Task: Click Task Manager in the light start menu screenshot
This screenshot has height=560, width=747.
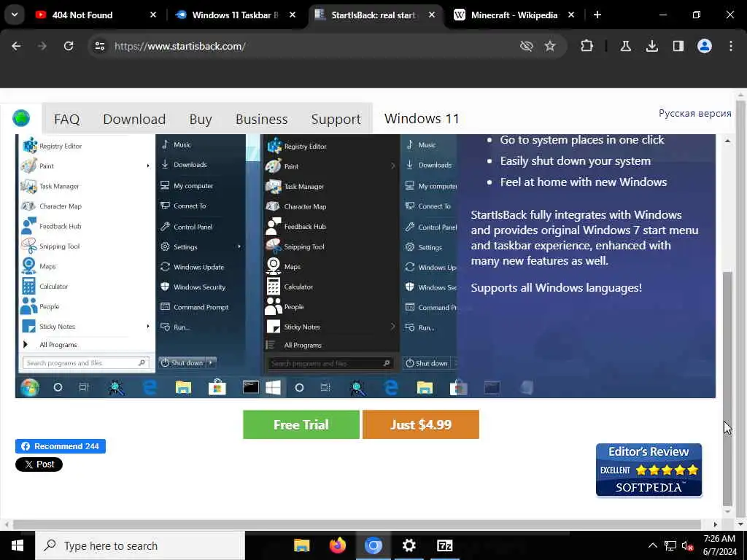Action: click(x=59, y=186)
